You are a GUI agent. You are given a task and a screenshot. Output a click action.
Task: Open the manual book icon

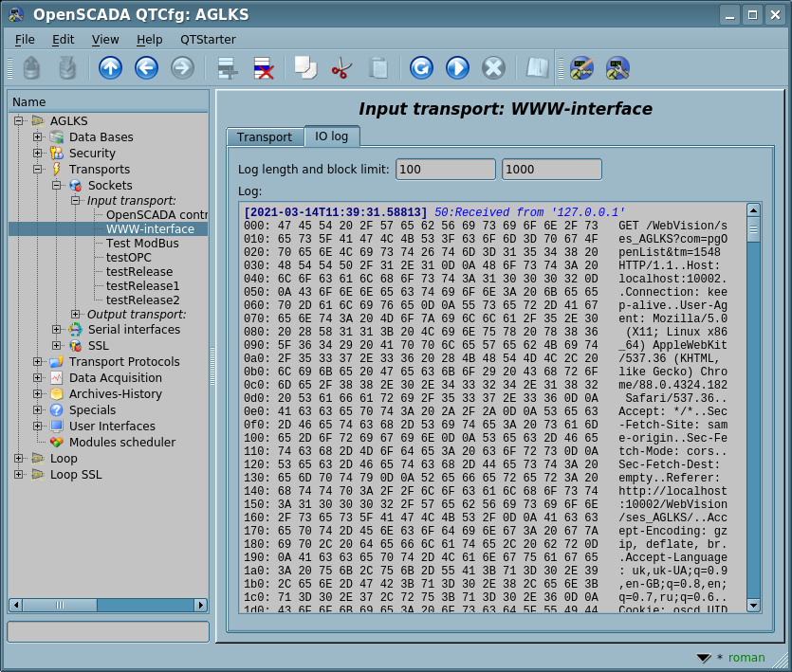tap(538, 68)
